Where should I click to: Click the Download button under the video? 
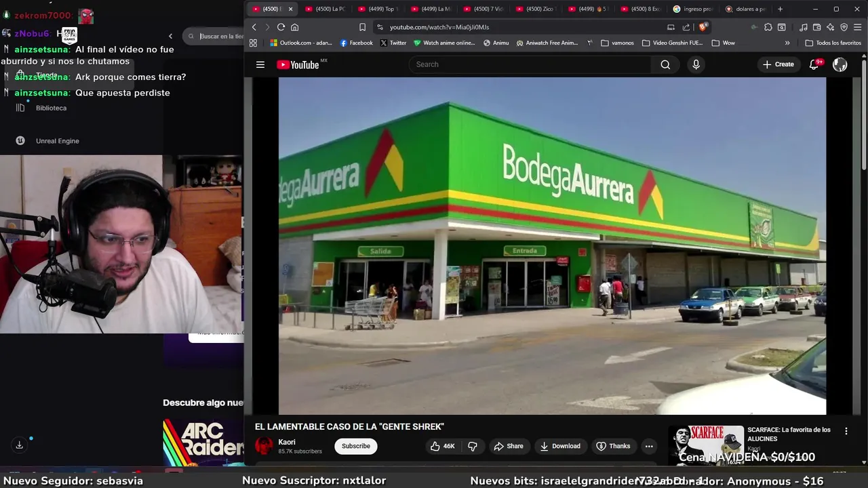click(x=560, y=446)
